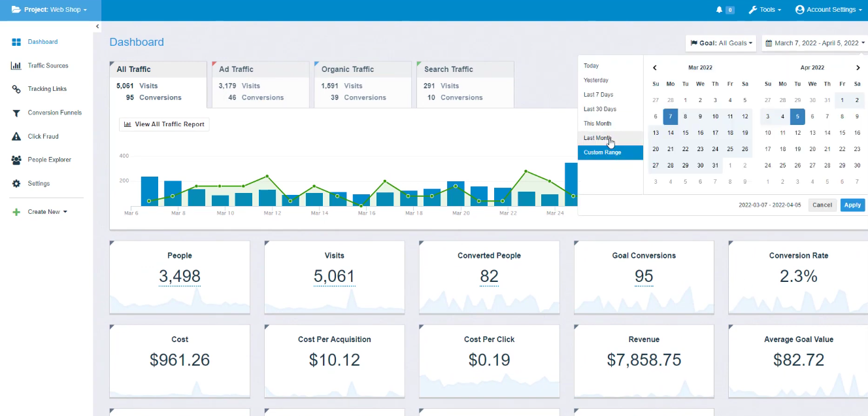The width and height of the screenshot is (868, 416).
Task: Click View All Traffic Report button
Action: pos(164,124)
